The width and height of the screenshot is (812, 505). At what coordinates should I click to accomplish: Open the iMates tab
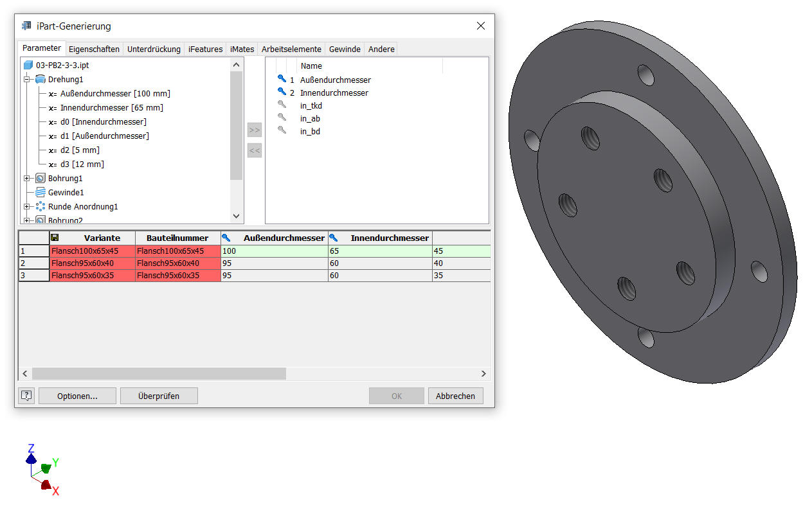(242, 49)
